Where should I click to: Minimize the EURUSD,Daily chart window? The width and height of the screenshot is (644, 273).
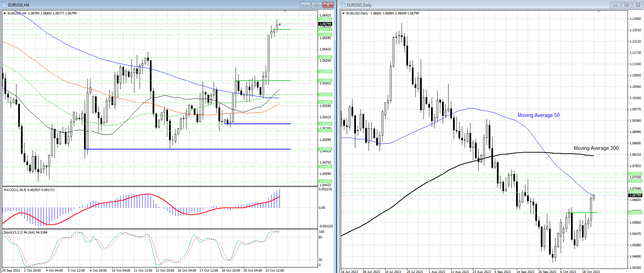pyautogui.click(x=615, y=5)
